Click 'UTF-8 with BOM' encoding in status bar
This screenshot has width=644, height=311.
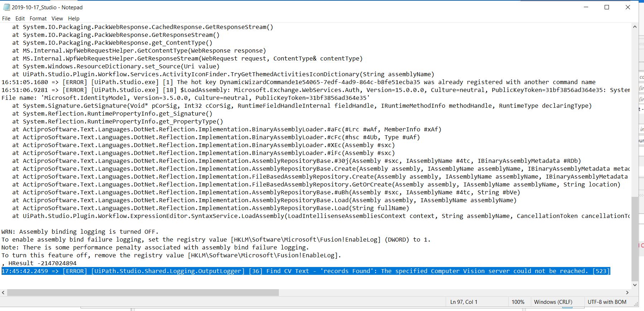(607, 302)
